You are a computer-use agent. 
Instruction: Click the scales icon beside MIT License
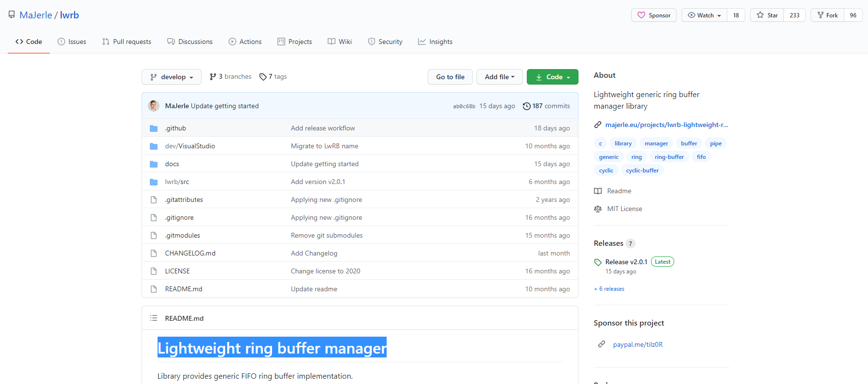pos(598,209)
